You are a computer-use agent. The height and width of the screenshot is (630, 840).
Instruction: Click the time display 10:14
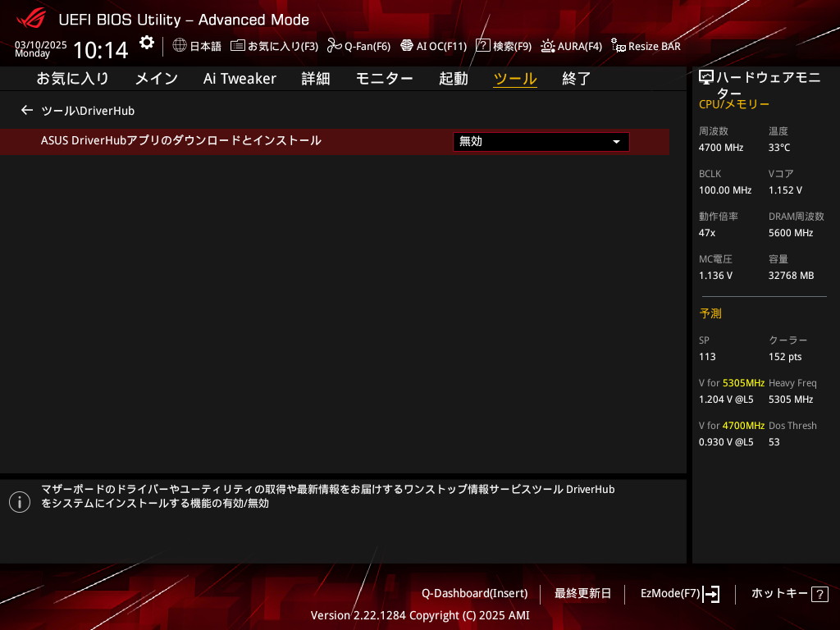(101, 50)
